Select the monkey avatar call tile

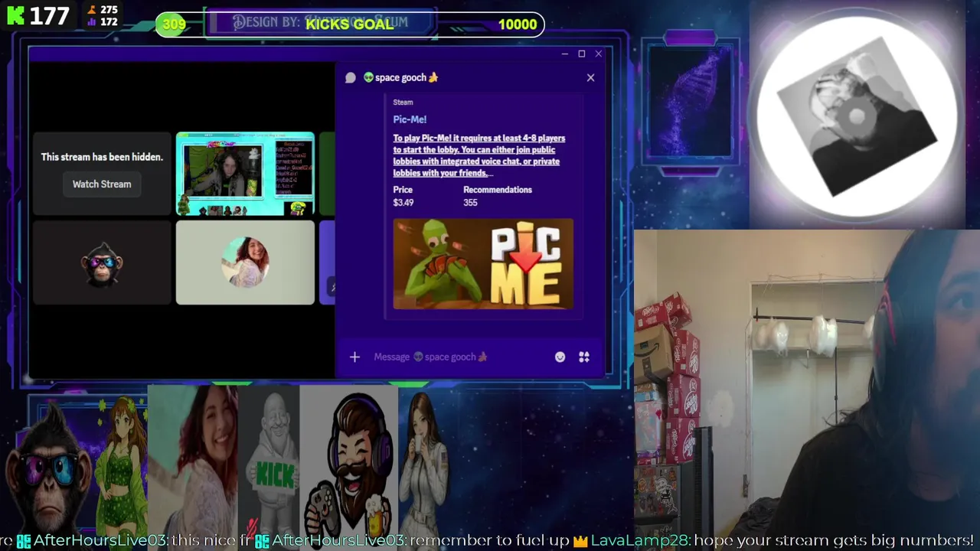tap(102, 262)
